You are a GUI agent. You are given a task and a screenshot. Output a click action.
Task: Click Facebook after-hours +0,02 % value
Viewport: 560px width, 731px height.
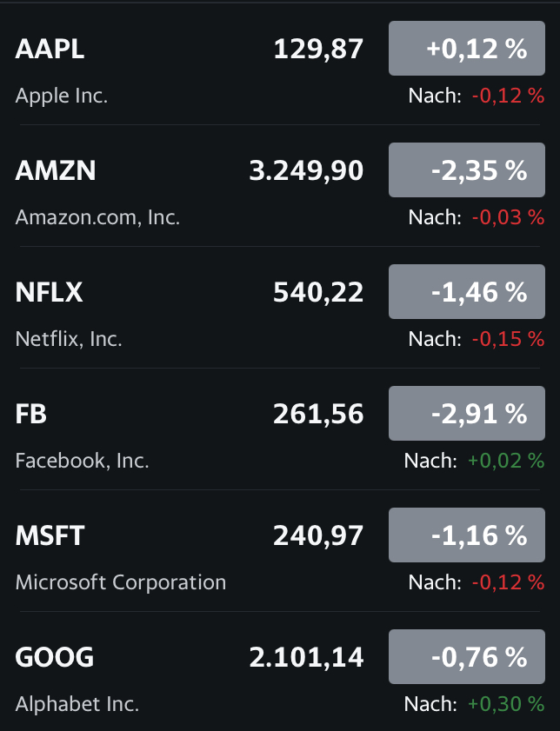coord(506,461)
